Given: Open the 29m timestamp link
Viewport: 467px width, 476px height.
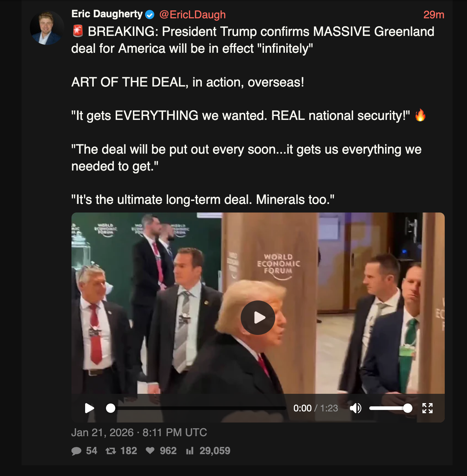Looking at the screenshot, I should 434,15.
